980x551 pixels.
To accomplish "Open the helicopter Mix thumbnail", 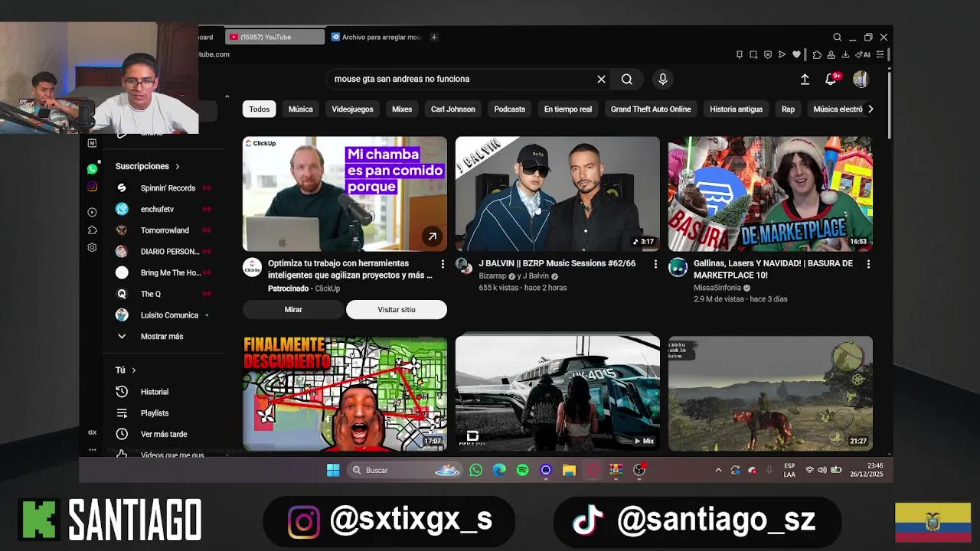I will (x=557, y=393).
